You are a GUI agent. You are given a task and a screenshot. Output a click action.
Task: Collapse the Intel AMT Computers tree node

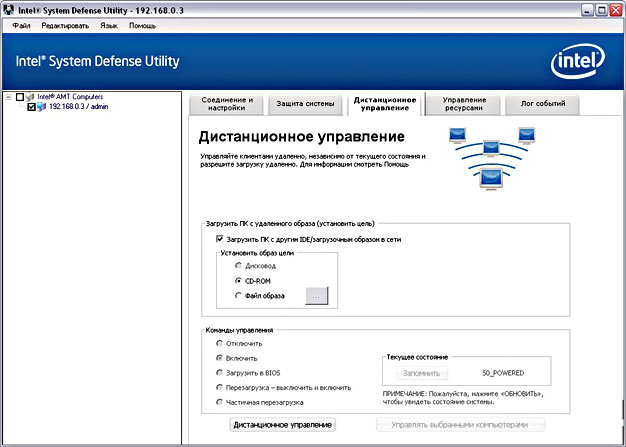coord(9,97)
